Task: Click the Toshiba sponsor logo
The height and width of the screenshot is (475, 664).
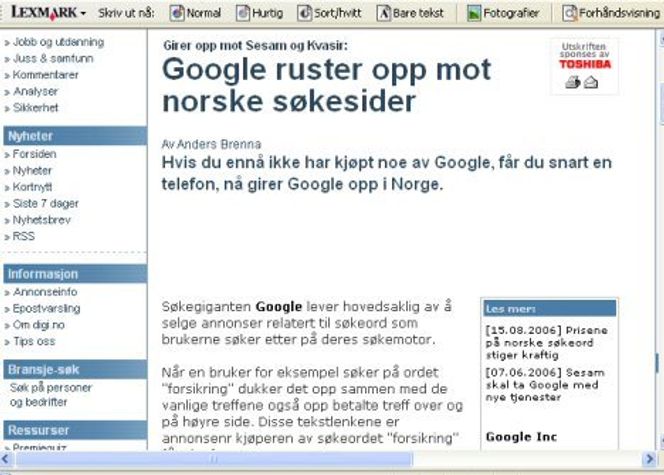Action: tap(585, 64)
